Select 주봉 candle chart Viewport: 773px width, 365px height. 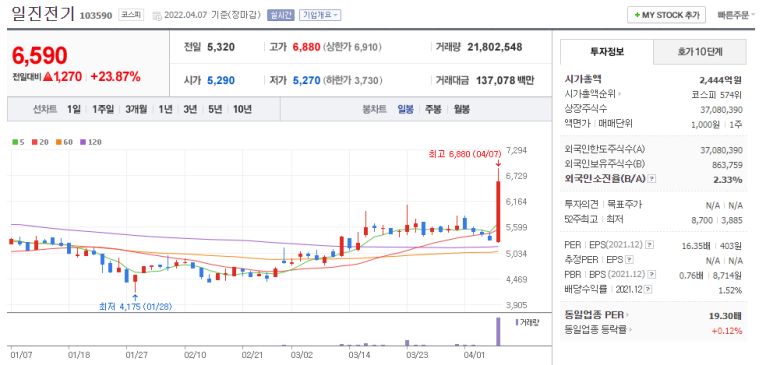coord(433,109)
